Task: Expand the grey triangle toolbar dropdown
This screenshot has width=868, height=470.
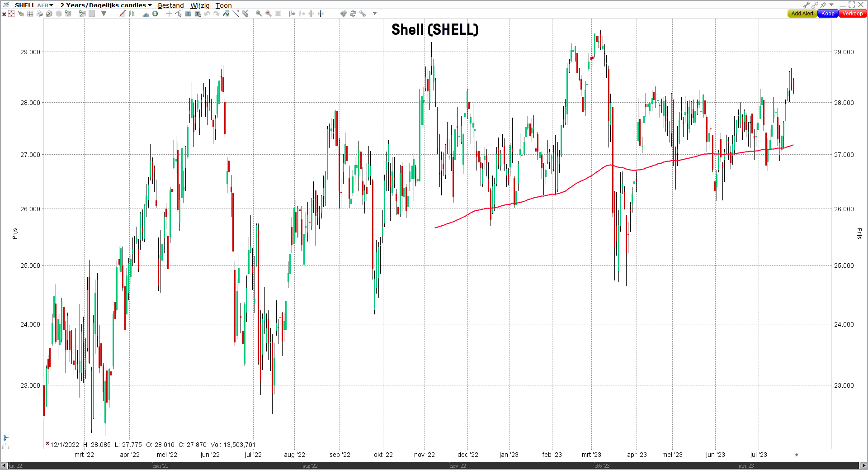Action: click(104, 14)
